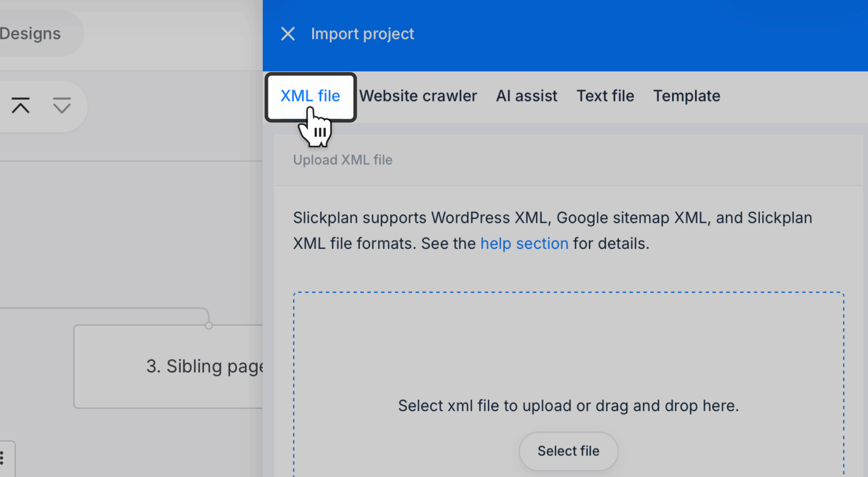Click the expand-all down arrow icon
This screenshot has width=868, height=477.
(62, 105)
